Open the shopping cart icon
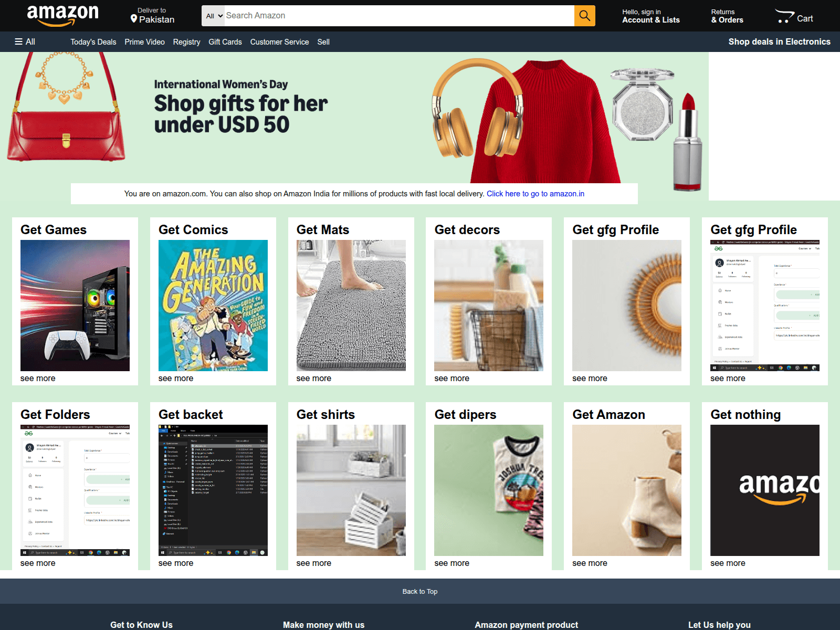 [794, 16]
